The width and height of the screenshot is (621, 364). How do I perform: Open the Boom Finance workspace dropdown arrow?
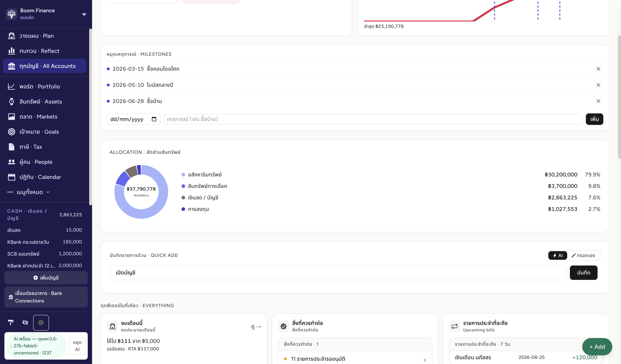point(84,14)
